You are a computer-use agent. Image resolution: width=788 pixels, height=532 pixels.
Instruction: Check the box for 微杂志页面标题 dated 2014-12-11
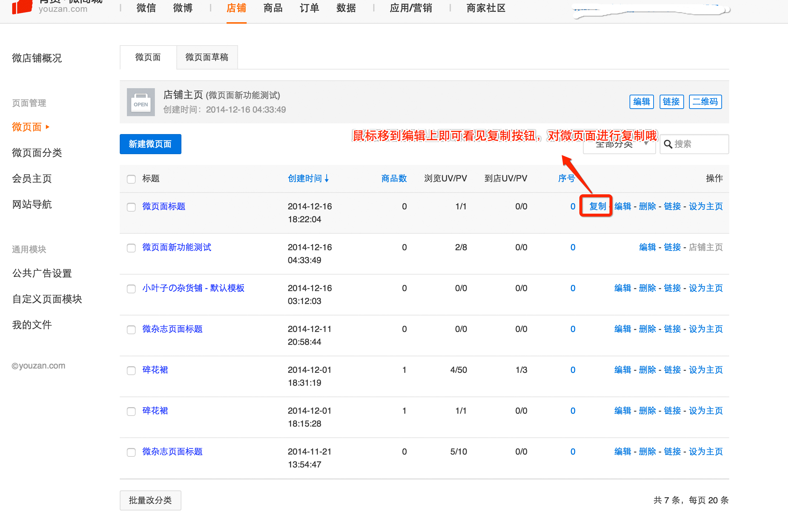point(131,329)
